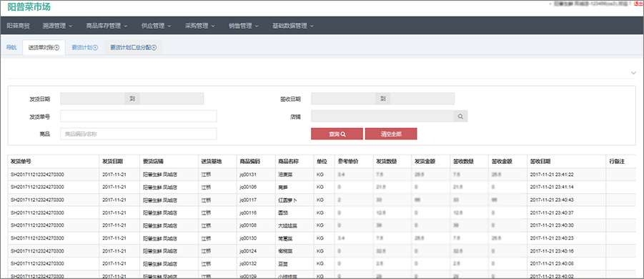Switch to the 导航 tab

coord(11,48)
